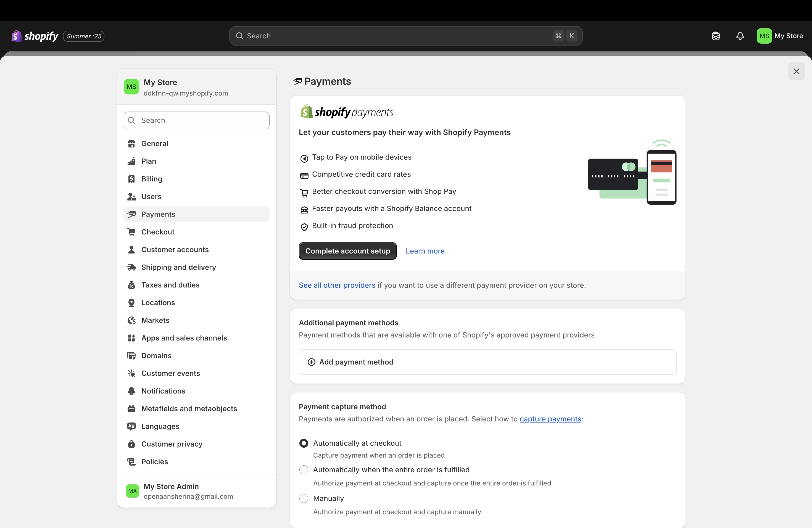This screenshot has height=528, width=812.
Task: Click the "ddkfnn-qw.myshopify.com" store URL
Action: coord(186,93)
